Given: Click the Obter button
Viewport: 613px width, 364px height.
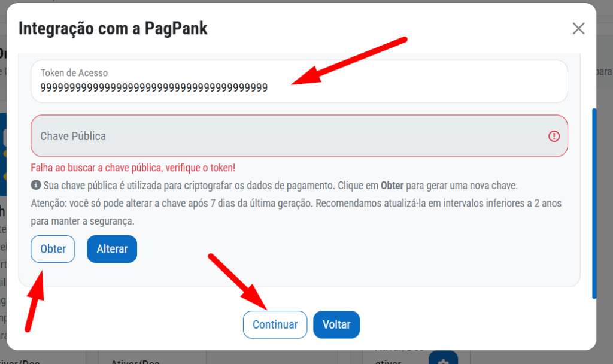Looking at the screenshot, I should [53, 249].
